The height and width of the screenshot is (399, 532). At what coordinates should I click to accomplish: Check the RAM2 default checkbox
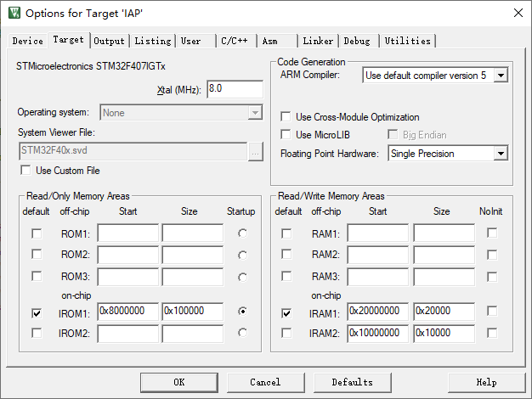286,254
